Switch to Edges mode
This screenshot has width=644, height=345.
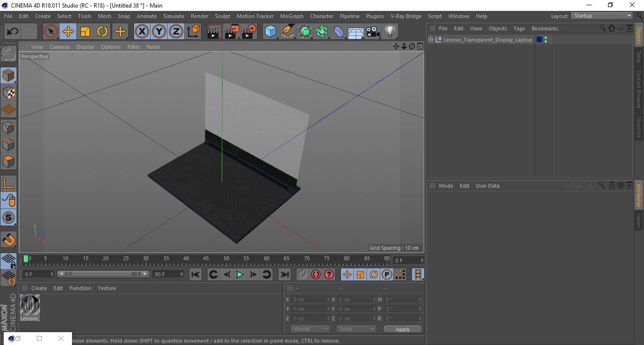[9, 144]
